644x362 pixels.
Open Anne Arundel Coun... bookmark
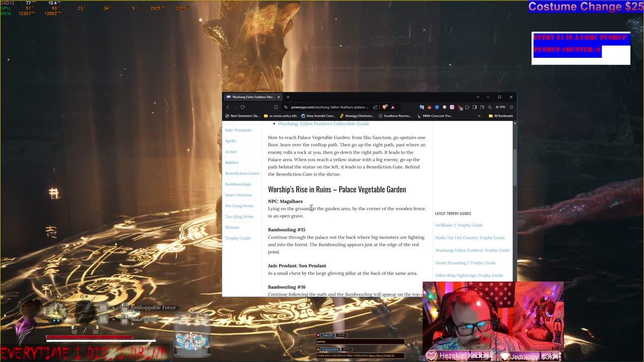pos(319,116)
